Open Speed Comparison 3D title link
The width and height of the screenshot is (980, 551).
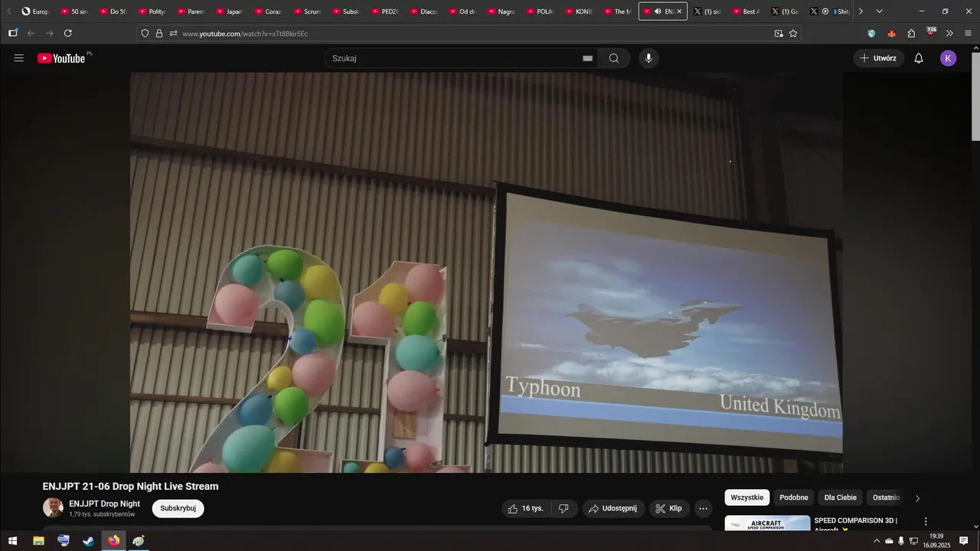[x=856, y=524]
